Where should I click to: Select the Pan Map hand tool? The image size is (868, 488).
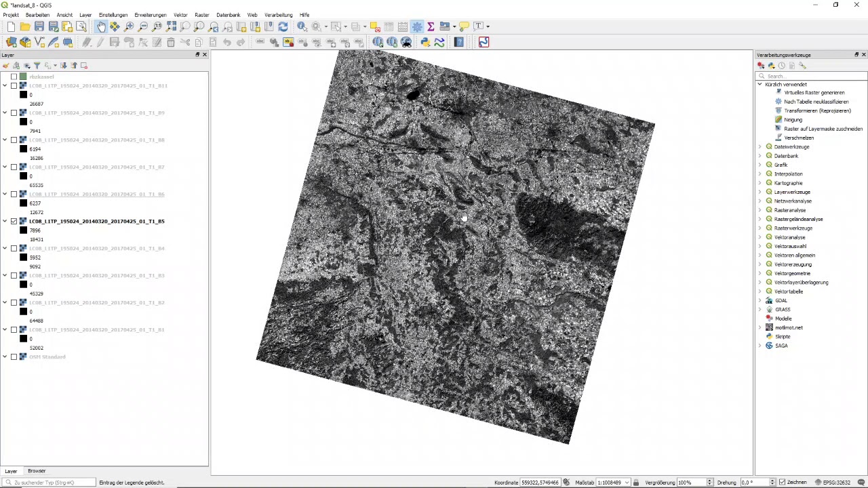tap(101, 26)
